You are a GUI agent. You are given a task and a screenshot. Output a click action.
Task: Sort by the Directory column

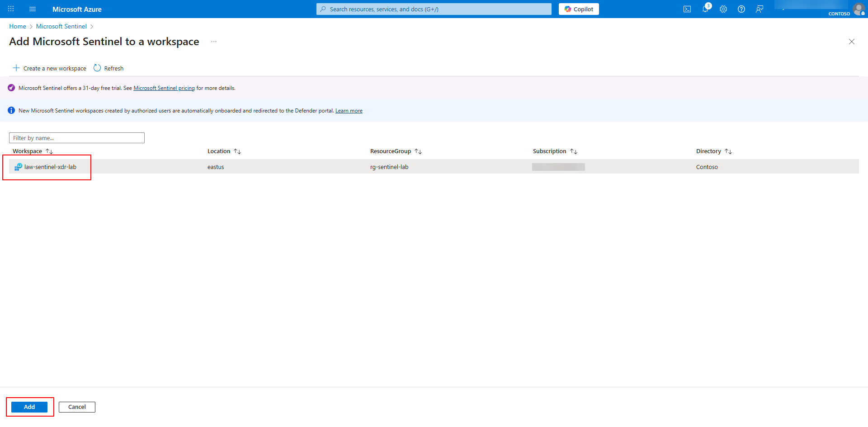(x=714, y=151)
